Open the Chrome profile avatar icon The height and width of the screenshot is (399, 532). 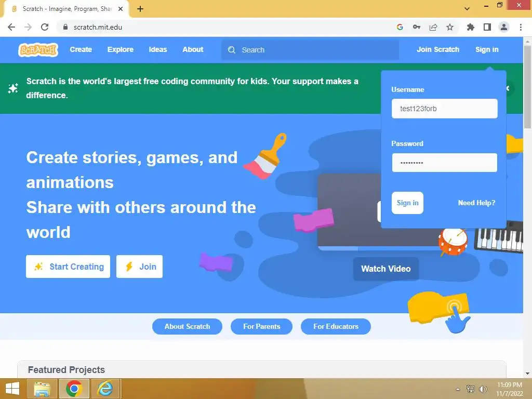(x=504, y=27)
